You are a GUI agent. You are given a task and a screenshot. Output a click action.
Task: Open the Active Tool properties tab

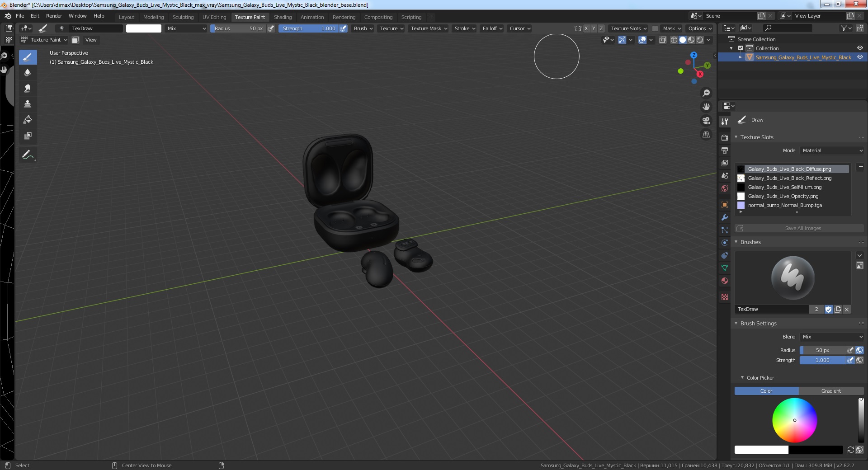pyautogui.click(x=725, y=122)
